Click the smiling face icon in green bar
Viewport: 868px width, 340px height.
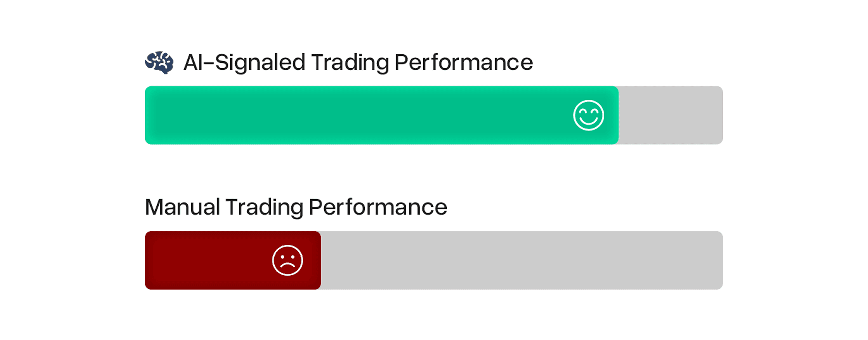click(588, 115)
